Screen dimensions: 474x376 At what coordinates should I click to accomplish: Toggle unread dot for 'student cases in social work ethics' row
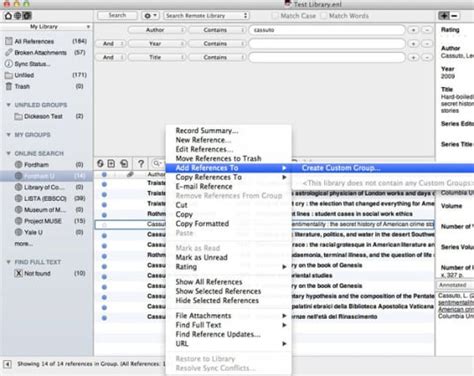pos(104,215)
